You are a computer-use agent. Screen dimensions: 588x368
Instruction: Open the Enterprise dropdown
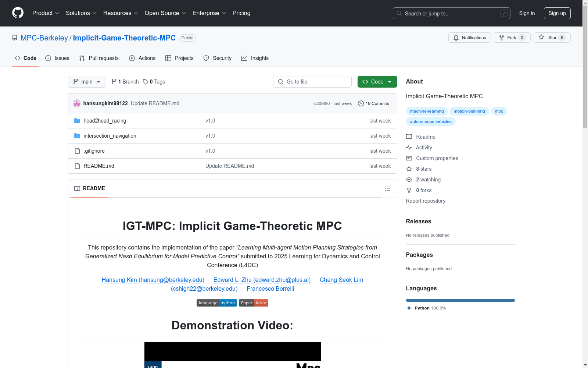pyautogui.click(x=209, y=13)
